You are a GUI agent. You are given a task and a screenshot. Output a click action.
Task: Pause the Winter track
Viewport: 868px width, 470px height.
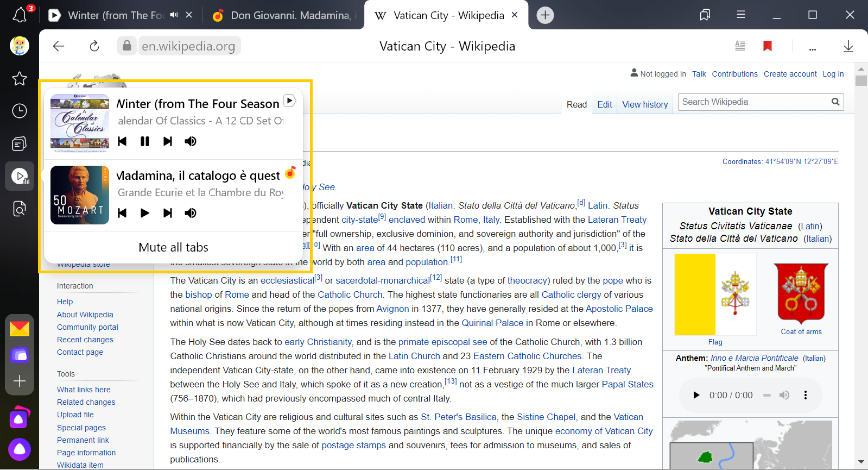(x=145, y=141)
